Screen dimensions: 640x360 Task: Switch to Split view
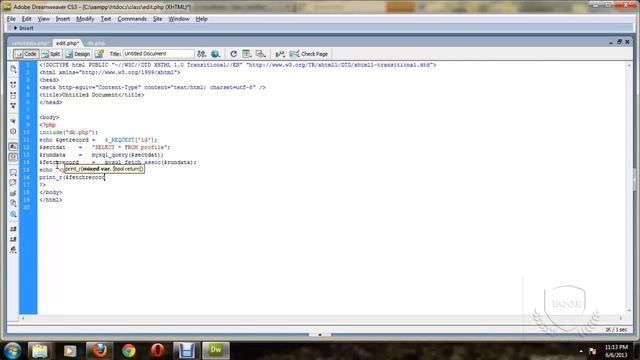[x=51, y=54]
